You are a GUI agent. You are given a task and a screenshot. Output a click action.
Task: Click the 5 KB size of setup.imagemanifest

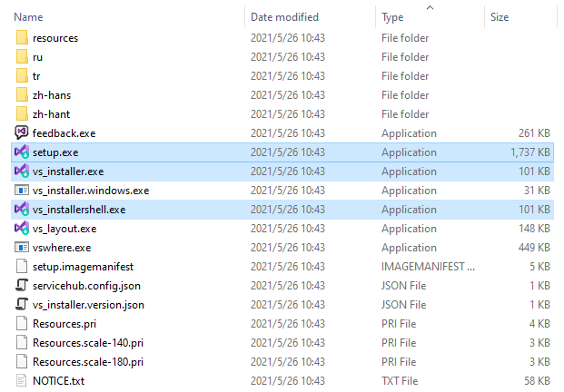539,266
